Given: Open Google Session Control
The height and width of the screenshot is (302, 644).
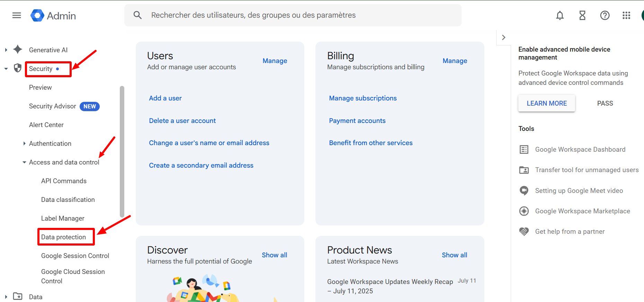Looking at the screenshot, I should pyautogui.click(x=75, y=256).
